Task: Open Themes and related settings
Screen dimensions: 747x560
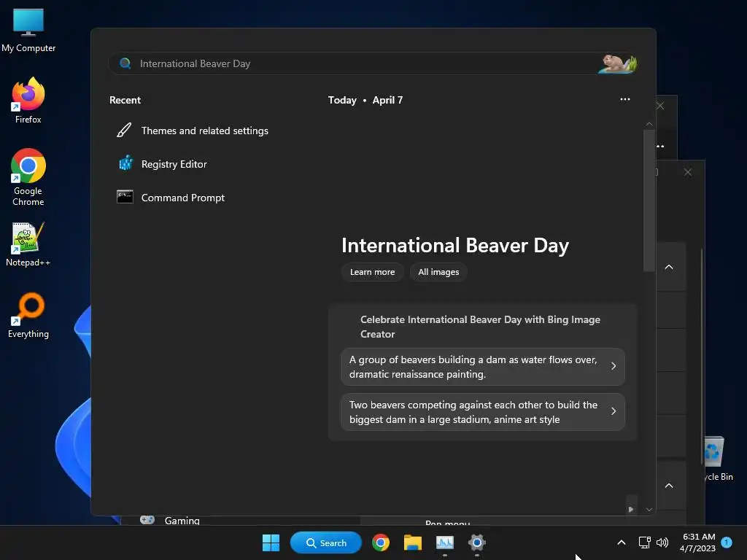Action: point(204,131)
